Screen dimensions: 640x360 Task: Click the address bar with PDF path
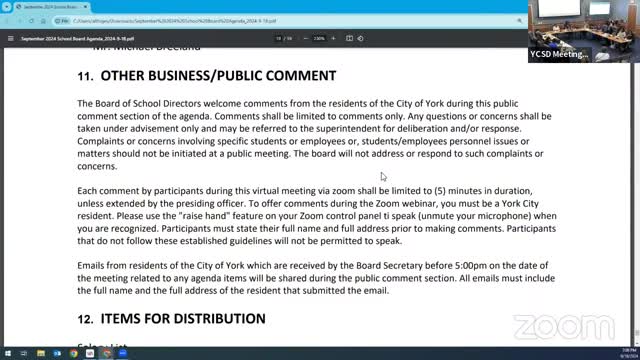(x=286, y=21)
